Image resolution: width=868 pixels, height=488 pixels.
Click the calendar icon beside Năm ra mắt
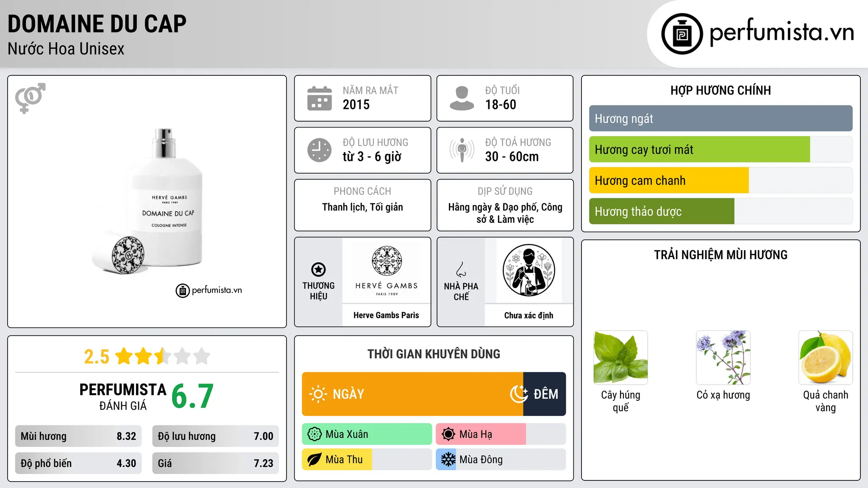320,98
